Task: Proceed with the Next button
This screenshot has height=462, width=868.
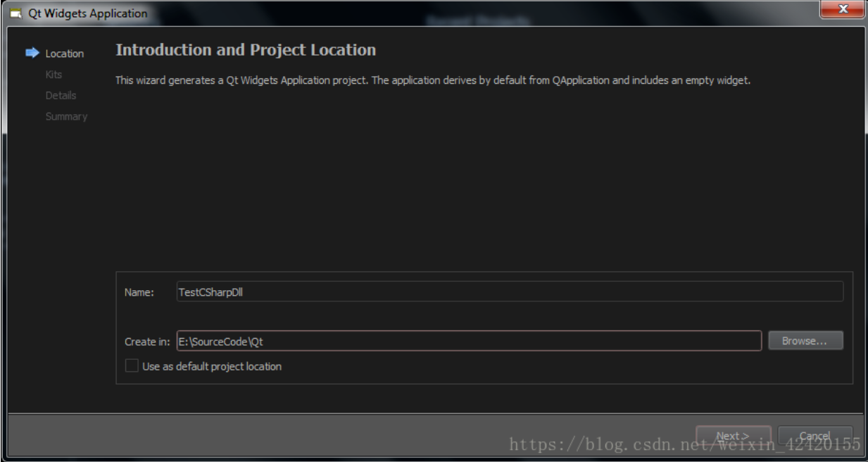Action: tap(734, 436)
